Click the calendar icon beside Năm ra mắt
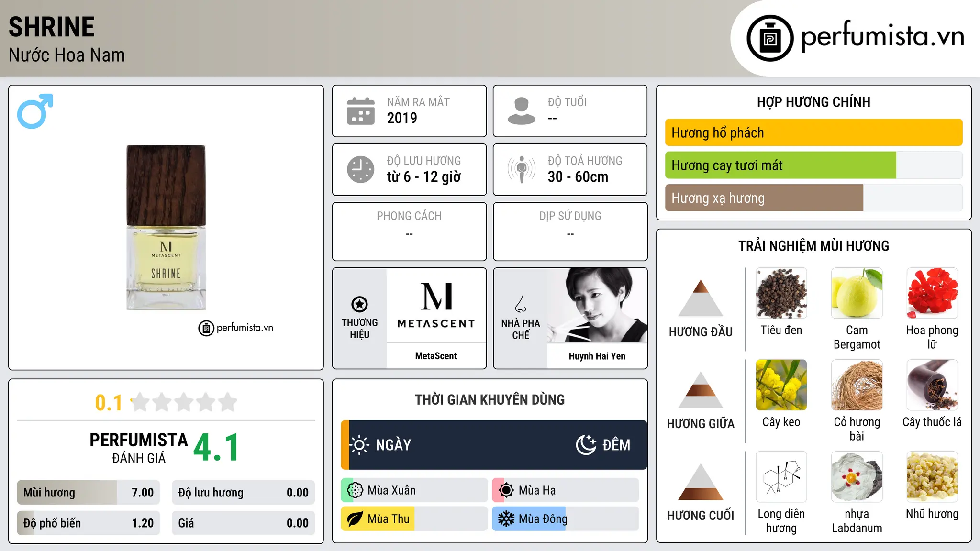The height and width of the screenshot is (551, 980). pos(361,111)
